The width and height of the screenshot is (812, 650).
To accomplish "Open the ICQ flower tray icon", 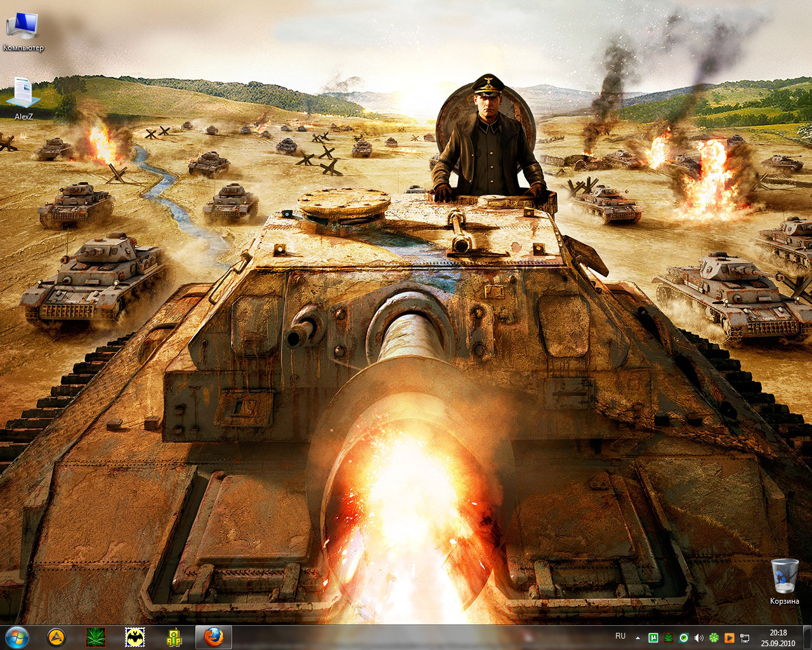I will pyautogui.click(x=714, y=638).
